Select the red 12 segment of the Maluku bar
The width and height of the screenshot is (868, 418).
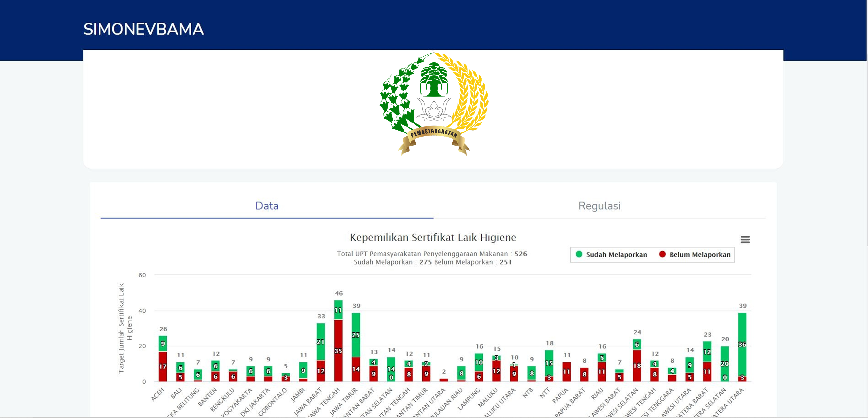496,371
